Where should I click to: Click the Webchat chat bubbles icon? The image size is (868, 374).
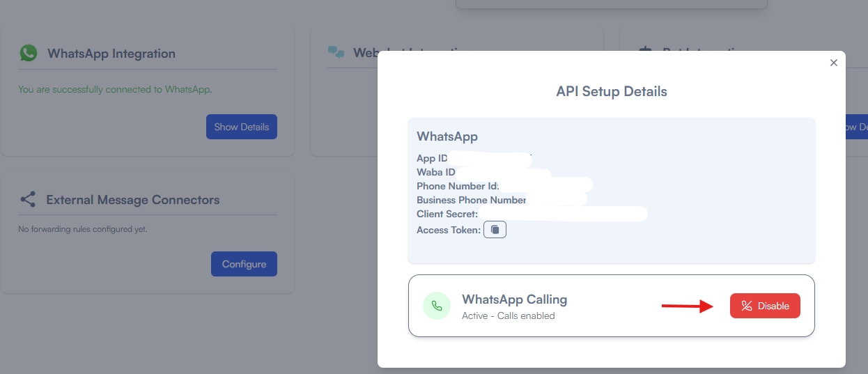click(x=336, y=52)
